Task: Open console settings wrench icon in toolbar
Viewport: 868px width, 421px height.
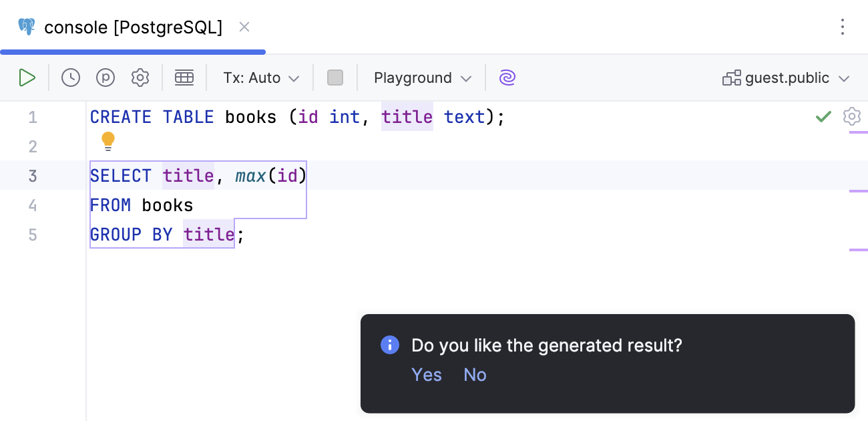Action: coord(140,78)
